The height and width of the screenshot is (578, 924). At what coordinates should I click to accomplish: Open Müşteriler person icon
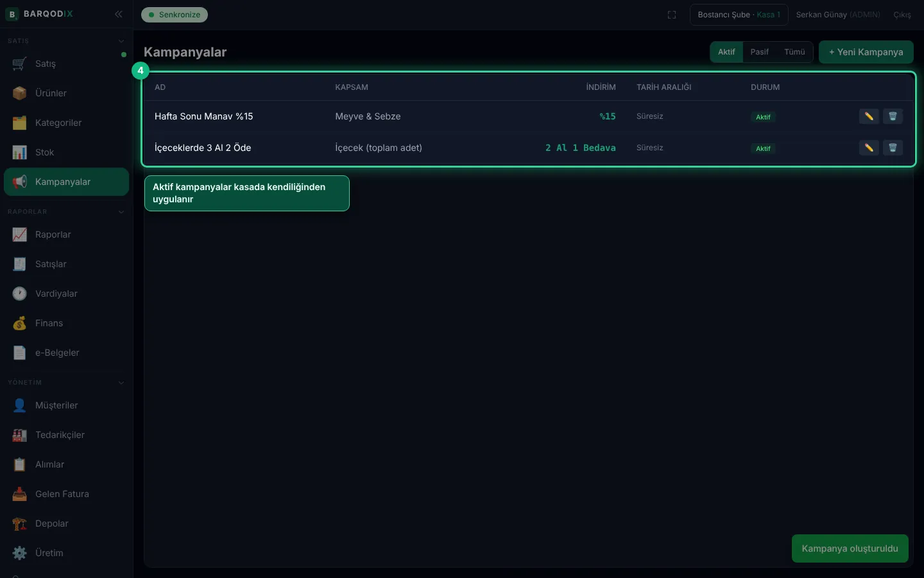tap(20, 405)
